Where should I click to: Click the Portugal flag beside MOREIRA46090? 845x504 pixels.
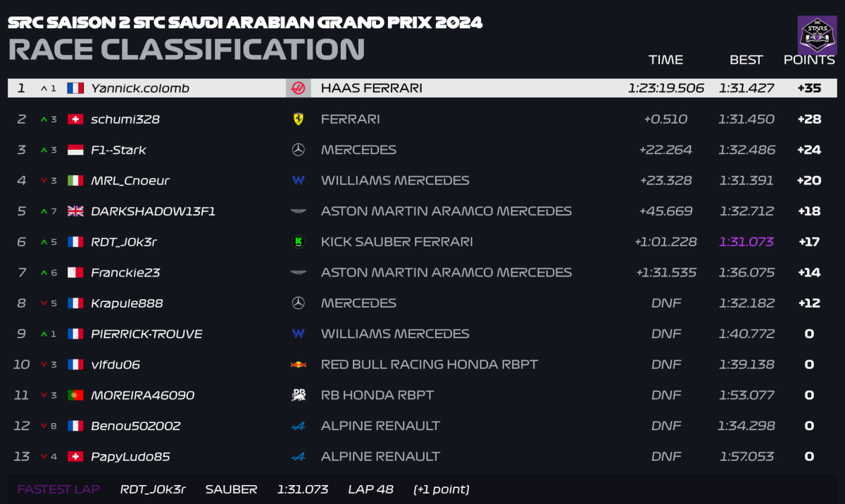click(75, 396)
